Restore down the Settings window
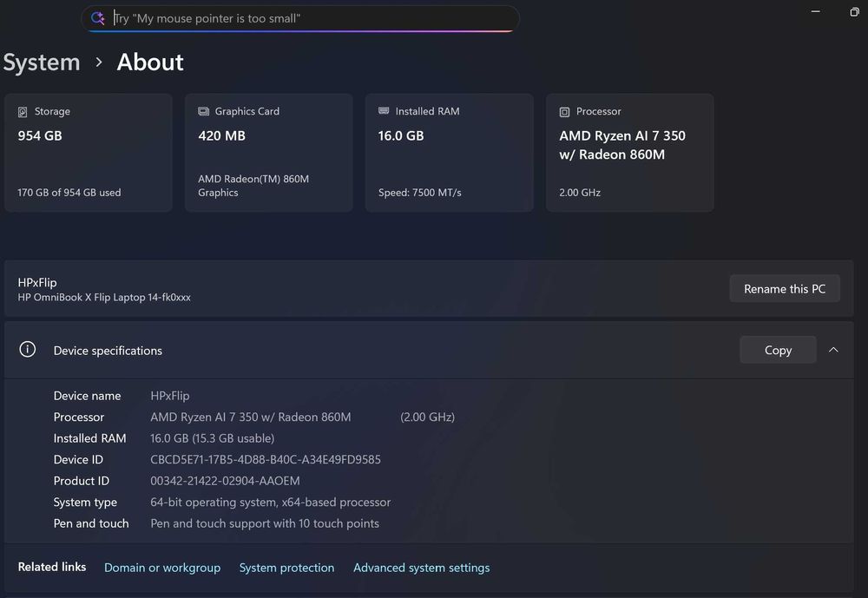The height and width of the screenshot is (598, 868). [854, 11]
